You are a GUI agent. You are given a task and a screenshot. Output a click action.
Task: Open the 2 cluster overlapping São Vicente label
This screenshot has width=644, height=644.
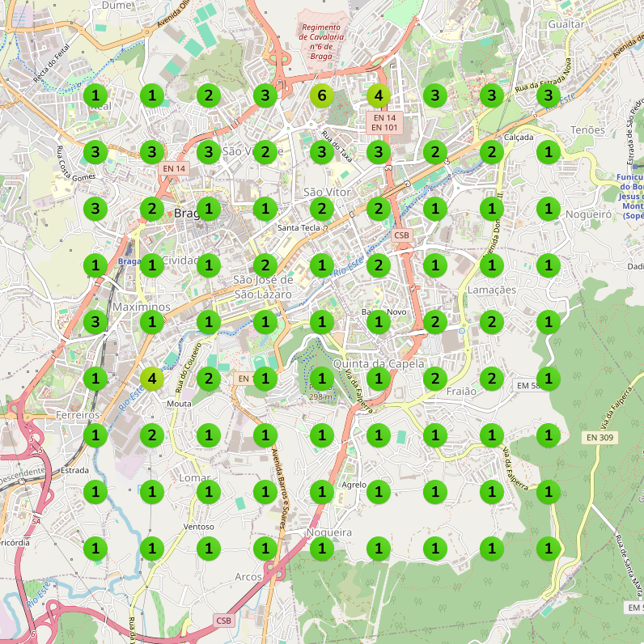[x=265, y=152]
